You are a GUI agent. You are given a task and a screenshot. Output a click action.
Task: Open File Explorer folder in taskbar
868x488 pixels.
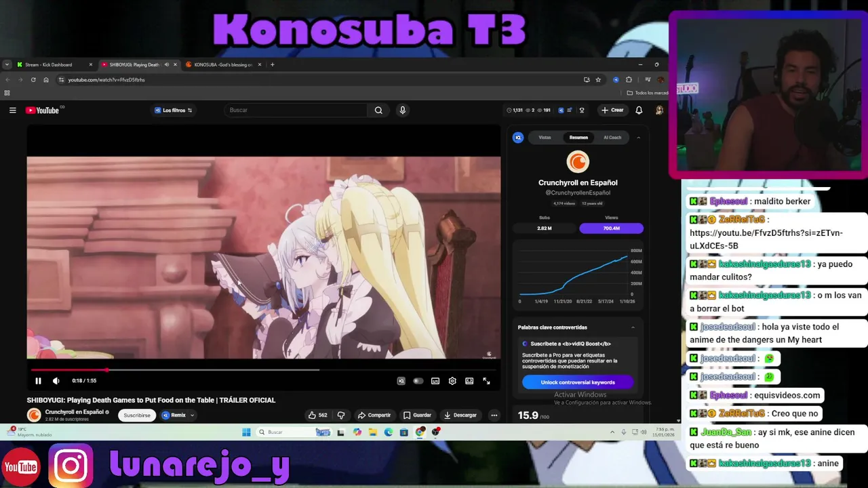tap(372, 432)
